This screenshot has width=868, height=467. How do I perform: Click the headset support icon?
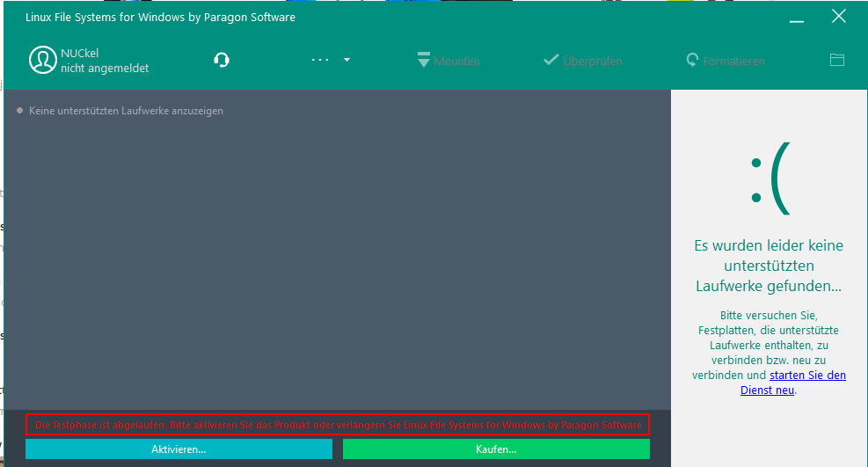tap(222, 60)
